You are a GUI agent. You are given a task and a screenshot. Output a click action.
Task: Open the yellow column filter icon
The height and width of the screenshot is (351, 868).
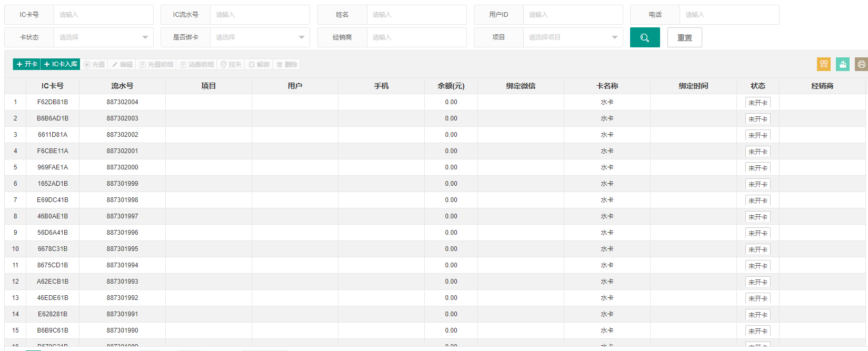824,64
